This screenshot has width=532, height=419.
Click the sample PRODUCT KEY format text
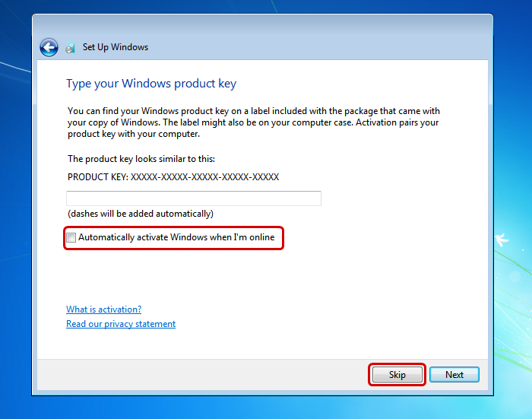pos(173,177)
